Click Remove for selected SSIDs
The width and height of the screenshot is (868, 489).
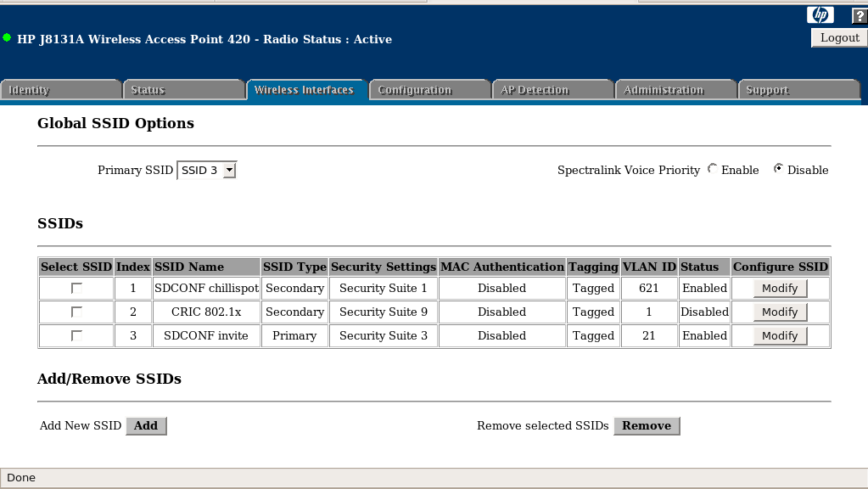pos(646,426)
